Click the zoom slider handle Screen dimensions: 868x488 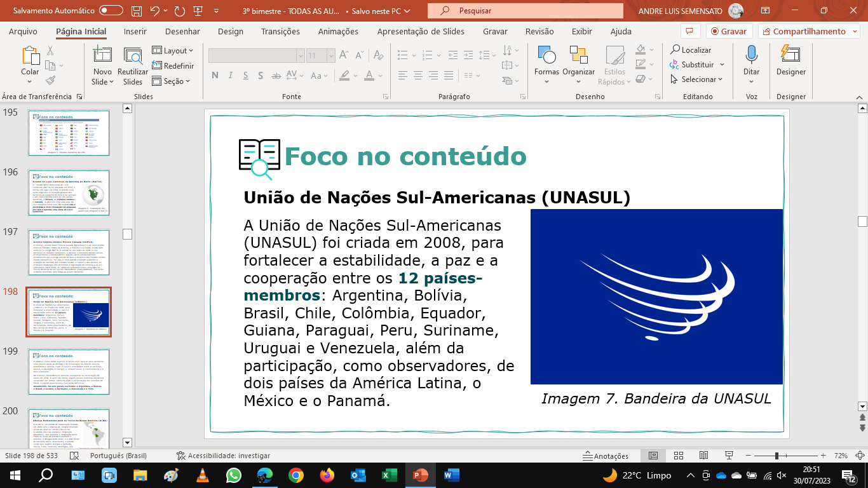tap(776, 456)
